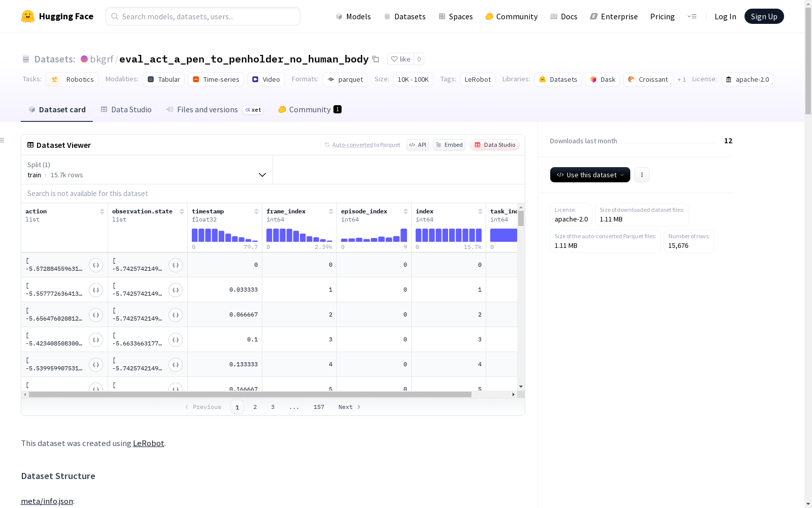This screenshot has height=508, width=812.
Task: Select the Video modality tag
Action: pyautogui.click(x=266, y=79)
